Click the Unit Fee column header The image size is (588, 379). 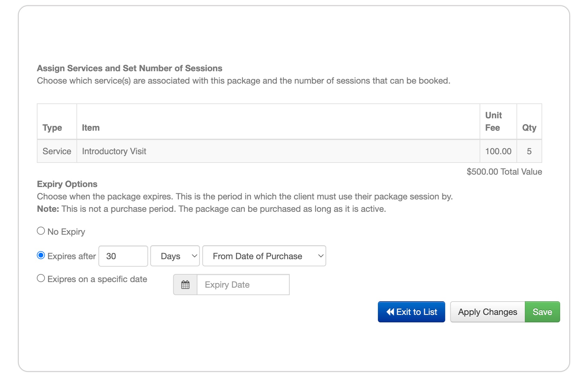(498, 121)
